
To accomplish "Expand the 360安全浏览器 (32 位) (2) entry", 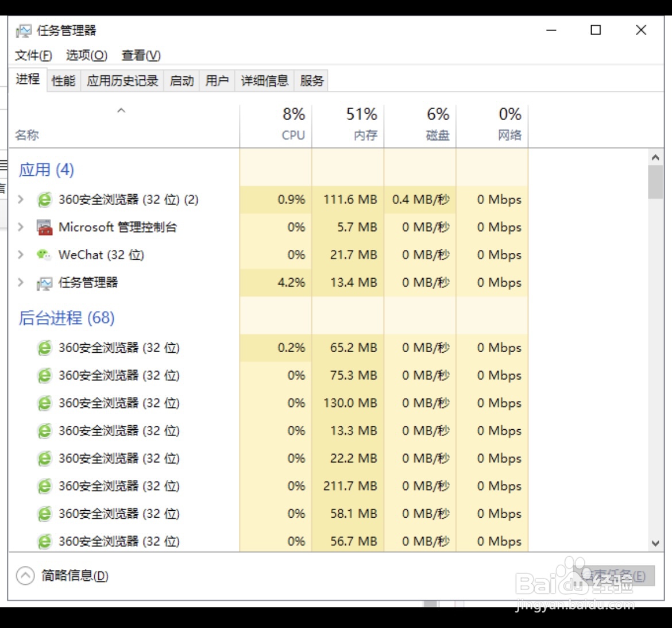I will (20, 199).
